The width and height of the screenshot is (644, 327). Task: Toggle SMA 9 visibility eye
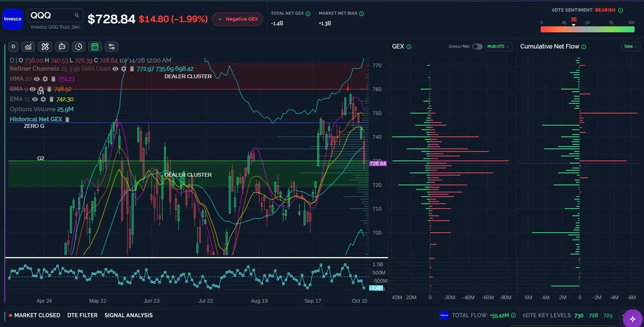coord(33,89)
